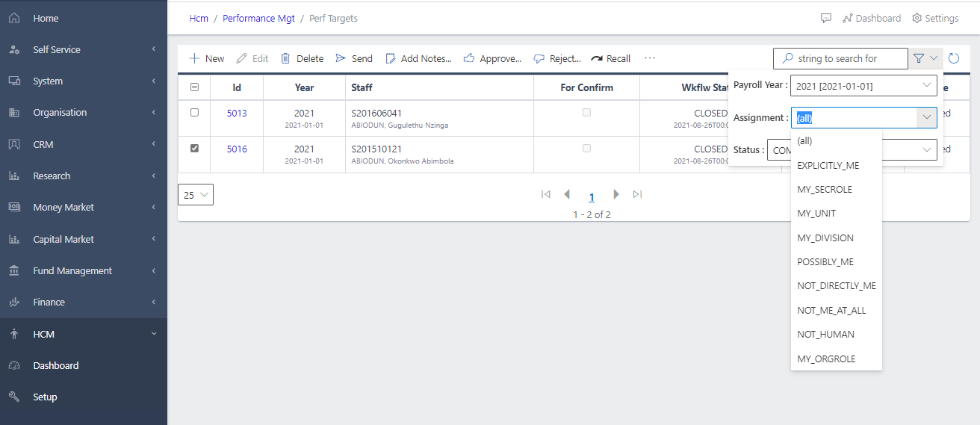Click the Performance Mgt breadcrumb link

[259, 19]
